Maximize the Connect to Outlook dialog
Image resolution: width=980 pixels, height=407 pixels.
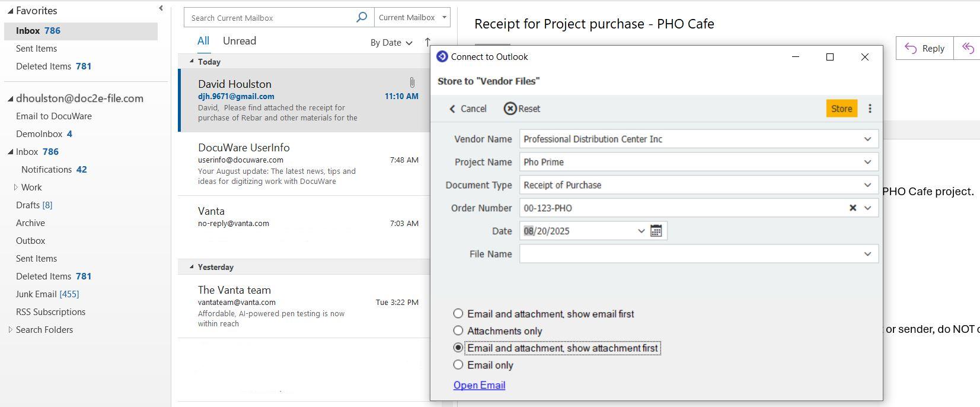[830, 57]
